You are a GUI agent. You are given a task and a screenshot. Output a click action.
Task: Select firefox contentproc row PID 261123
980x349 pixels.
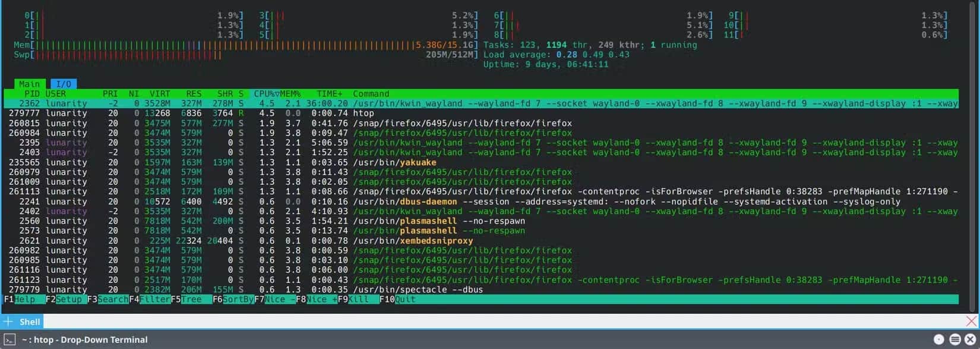[x=481, y=280]
